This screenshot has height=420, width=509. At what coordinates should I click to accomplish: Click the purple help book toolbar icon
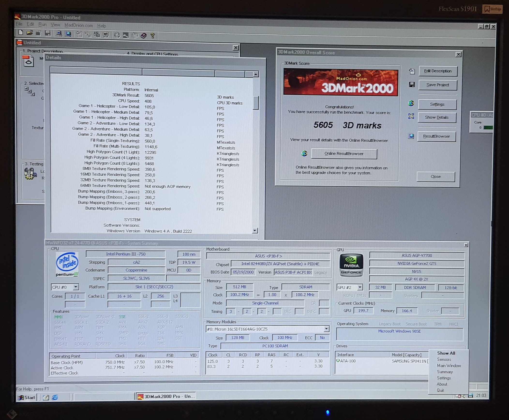tap(144, 36)
